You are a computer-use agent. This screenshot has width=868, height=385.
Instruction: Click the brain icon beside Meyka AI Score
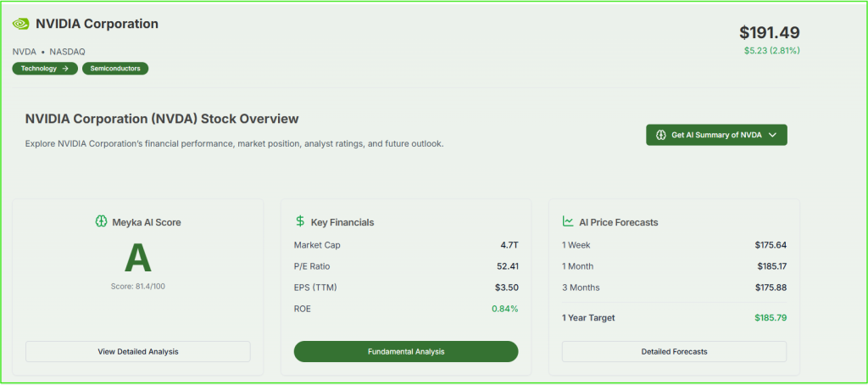coord(102,222)
